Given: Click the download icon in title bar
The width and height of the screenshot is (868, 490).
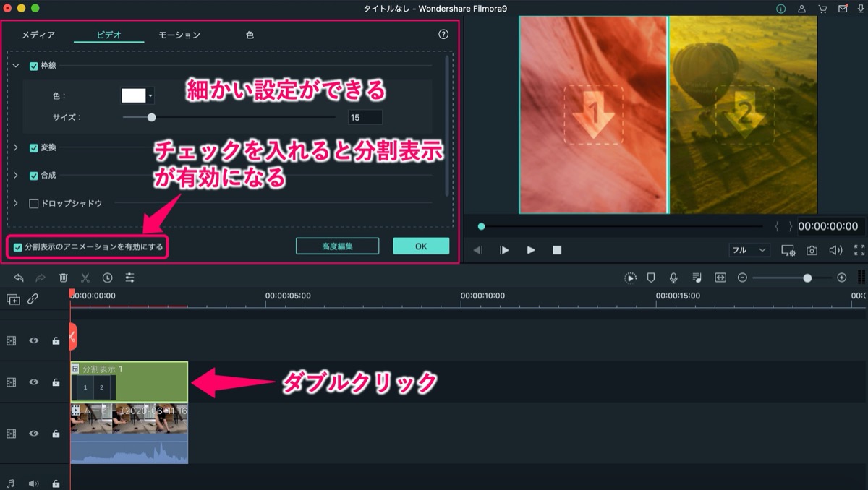Looking at the screenshot, I should (861, 9).
